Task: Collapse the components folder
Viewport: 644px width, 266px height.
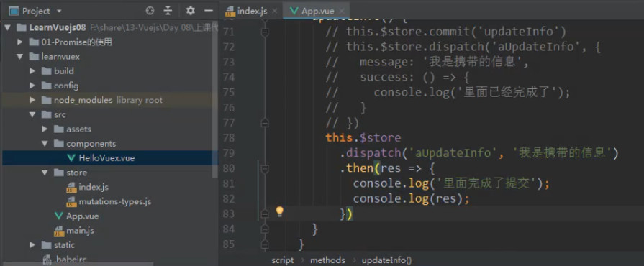Action: click(45, 144)
